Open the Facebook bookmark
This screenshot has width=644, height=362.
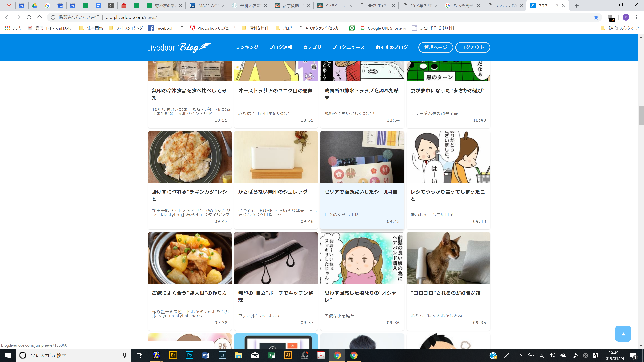tap(161, 28)
